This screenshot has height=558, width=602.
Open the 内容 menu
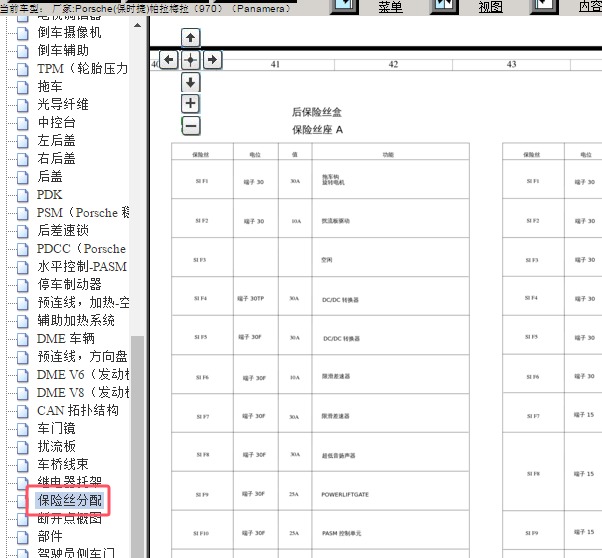[x=590, y=7]
